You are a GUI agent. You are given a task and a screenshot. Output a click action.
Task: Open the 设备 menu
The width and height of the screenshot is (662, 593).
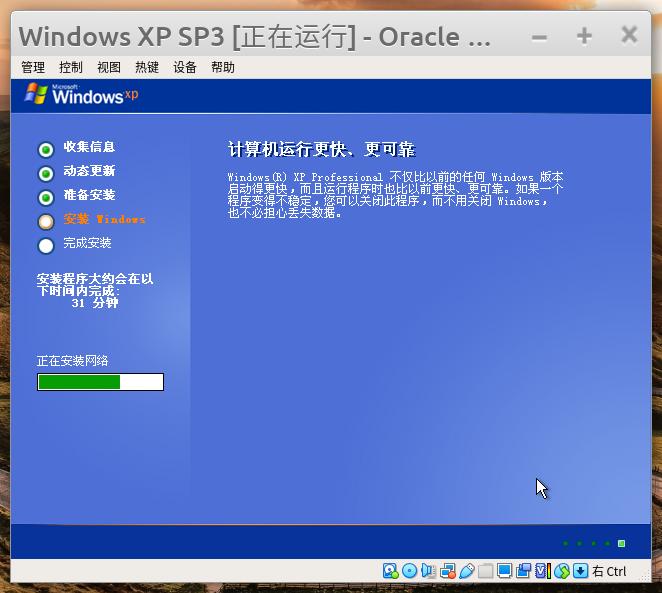click(x=185, y=67)
